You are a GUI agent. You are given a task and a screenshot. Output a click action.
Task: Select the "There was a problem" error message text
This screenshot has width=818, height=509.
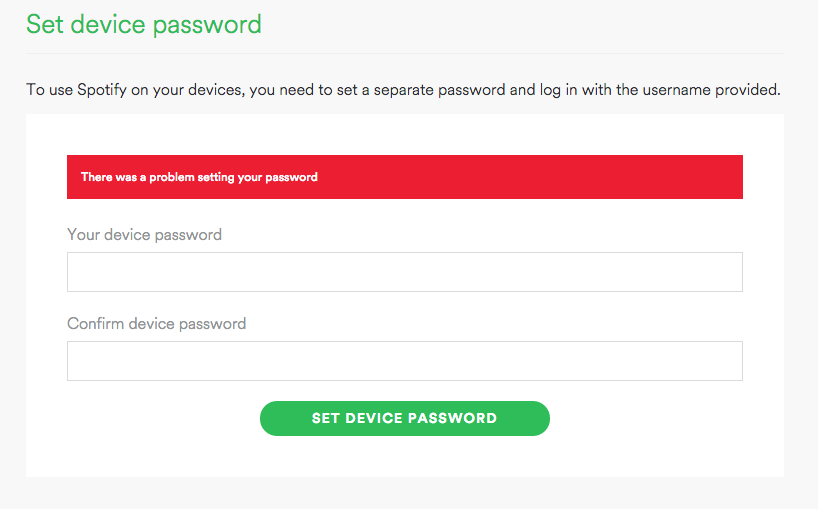pyautogui.click(x=199, y=177)
